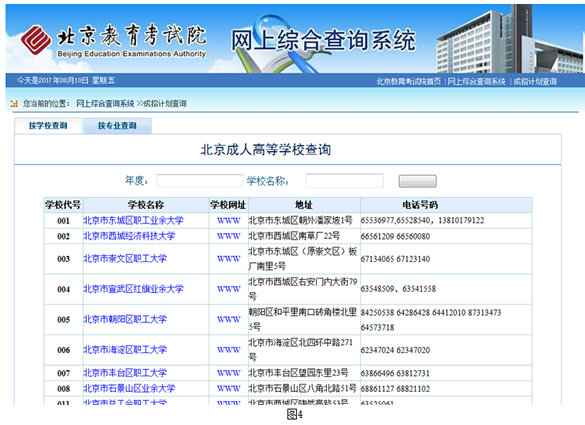Viewport: 585px width, 425px height.
Task: Click the 地址 column header
Action: [x=304, y=205]
